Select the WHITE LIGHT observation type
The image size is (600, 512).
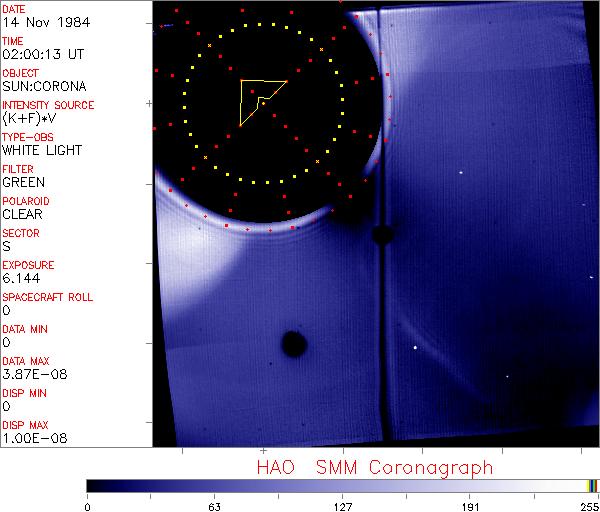pos(42,150)
